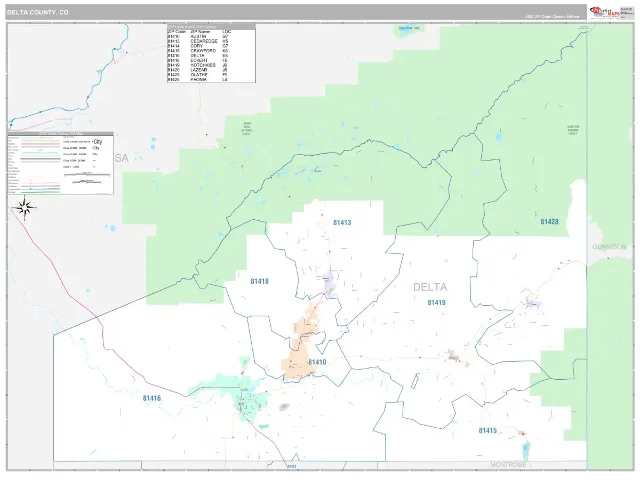Click the large DELTA county name label
Image resolution: width=640 pixels, height=480 pixels.
(430, 287)
